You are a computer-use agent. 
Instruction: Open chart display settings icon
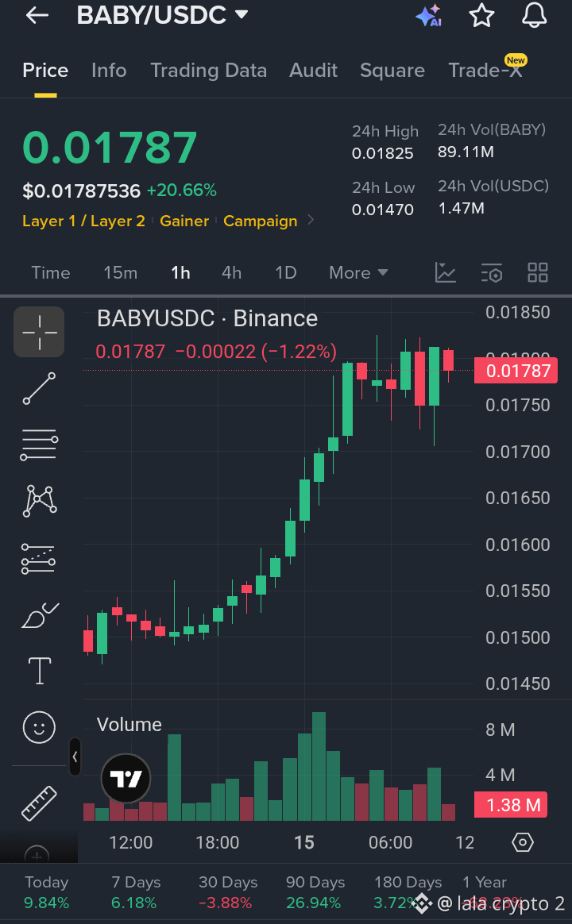point(491,273)
